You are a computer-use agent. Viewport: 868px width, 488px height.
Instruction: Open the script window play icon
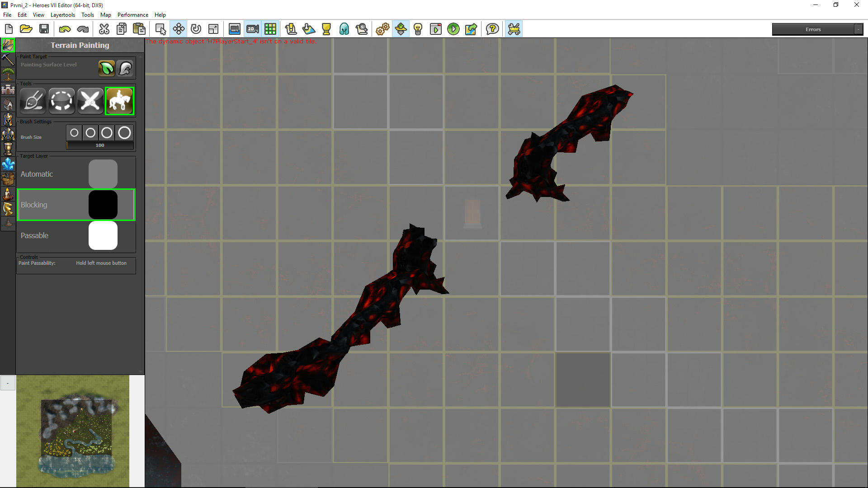[436, 29]
